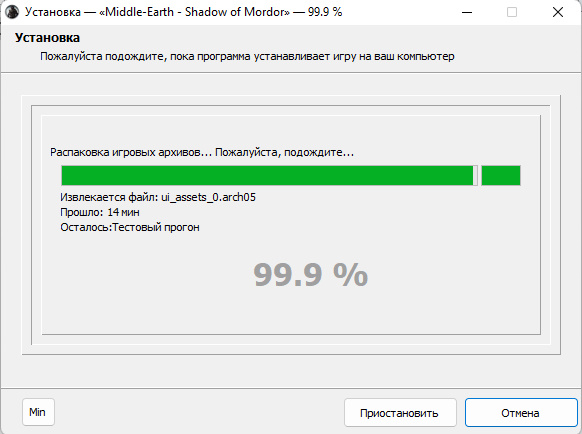
Task: Pause installation with Приостановить button
Action: point(400,413)
